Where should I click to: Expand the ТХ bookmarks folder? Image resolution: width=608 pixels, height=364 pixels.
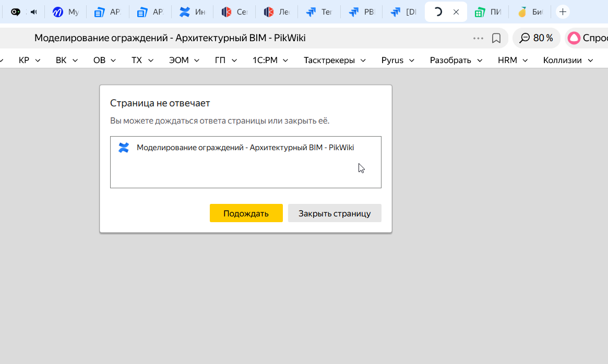[x=142, y=60]
